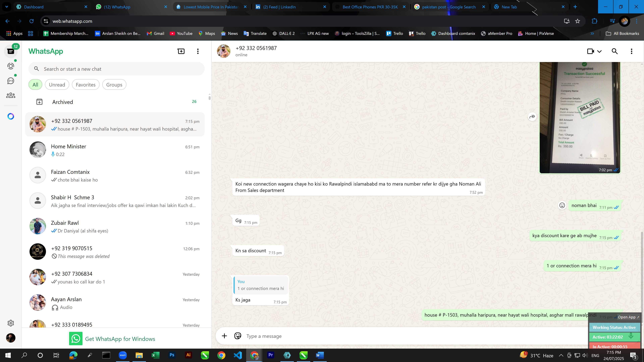Open your profile picture at sidebar bottom
644x362 pixels.
pyautogui.click(x=11, y=338)
